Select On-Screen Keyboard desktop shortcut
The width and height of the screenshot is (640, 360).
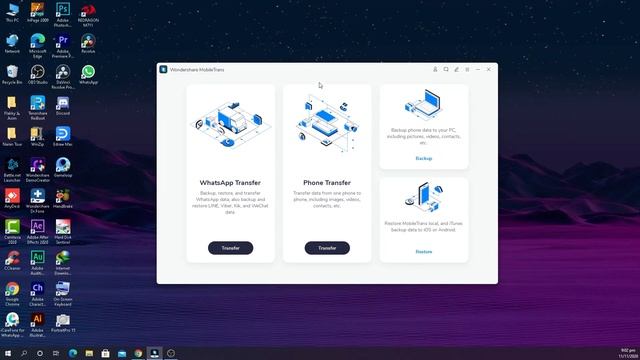63,294
